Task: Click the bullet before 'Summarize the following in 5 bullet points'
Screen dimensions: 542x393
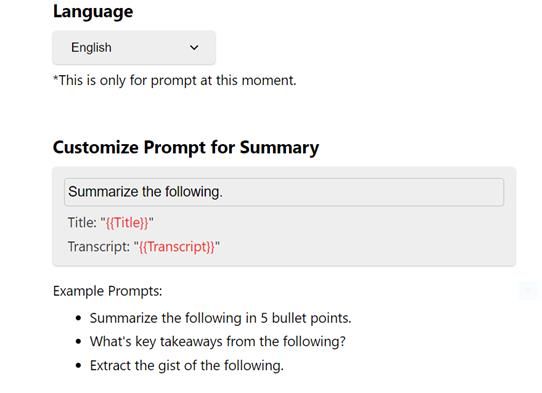Action: click(x=78, y=318)
